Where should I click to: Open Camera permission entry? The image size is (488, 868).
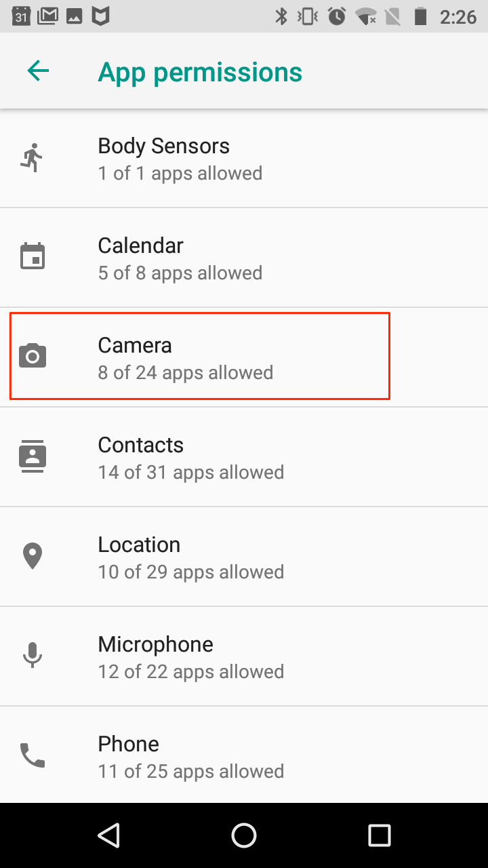point(244,357)
